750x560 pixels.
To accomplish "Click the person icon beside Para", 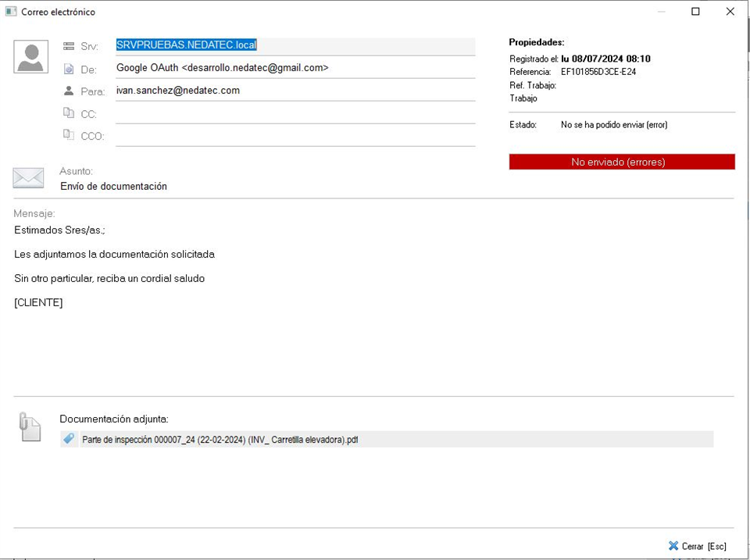I will 69,91.
